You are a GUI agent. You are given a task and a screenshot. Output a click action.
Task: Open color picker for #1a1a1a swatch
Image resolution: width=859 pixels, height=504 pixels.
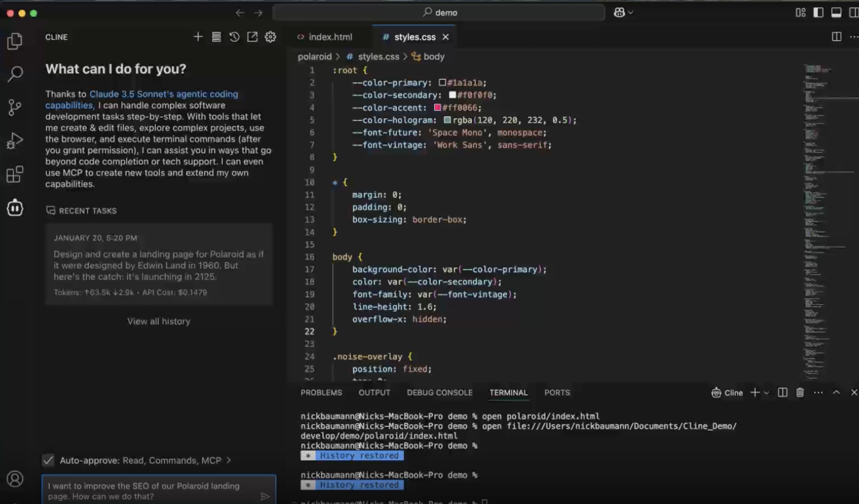[x=442, y=82]
